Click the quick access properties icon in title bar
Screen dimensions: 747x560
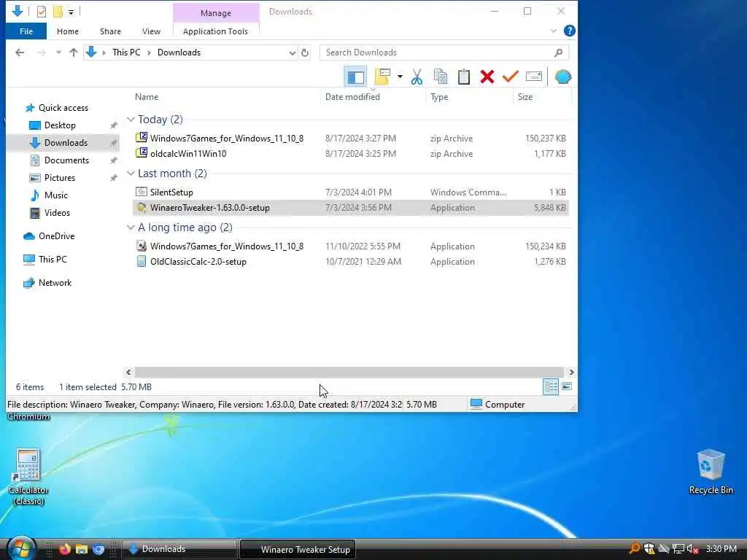[x=42, y=12]
